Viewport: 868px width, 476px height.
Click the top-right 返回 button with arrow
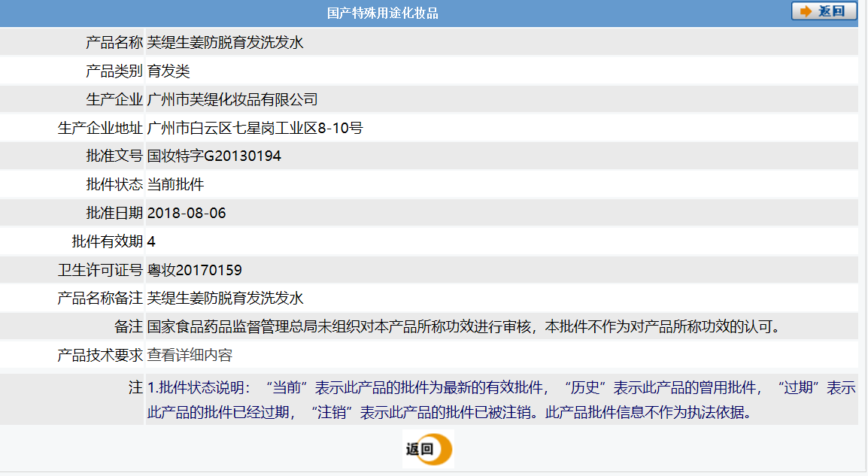tap(824, 11)
